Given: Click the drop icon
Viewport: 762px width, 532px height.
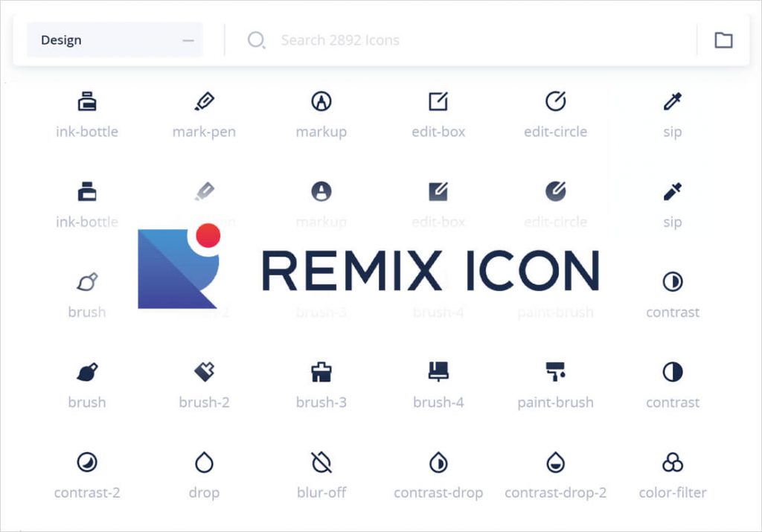Looking at the screenshot, I should tap(204, 462).
